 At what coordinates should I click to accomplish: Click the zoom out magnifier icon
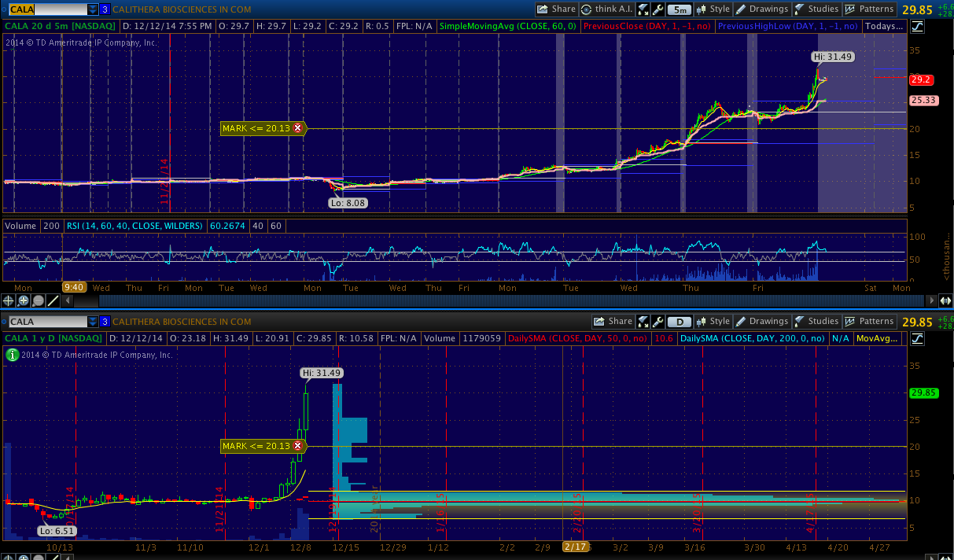coord(39,300)
